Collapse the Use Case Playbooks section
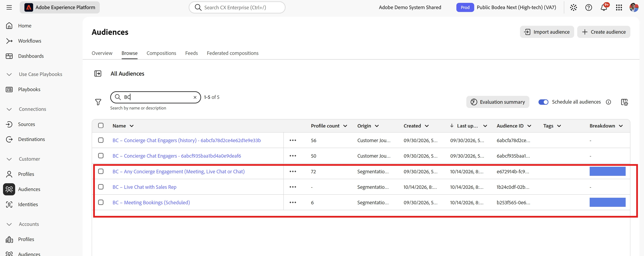 pos(9,74)
